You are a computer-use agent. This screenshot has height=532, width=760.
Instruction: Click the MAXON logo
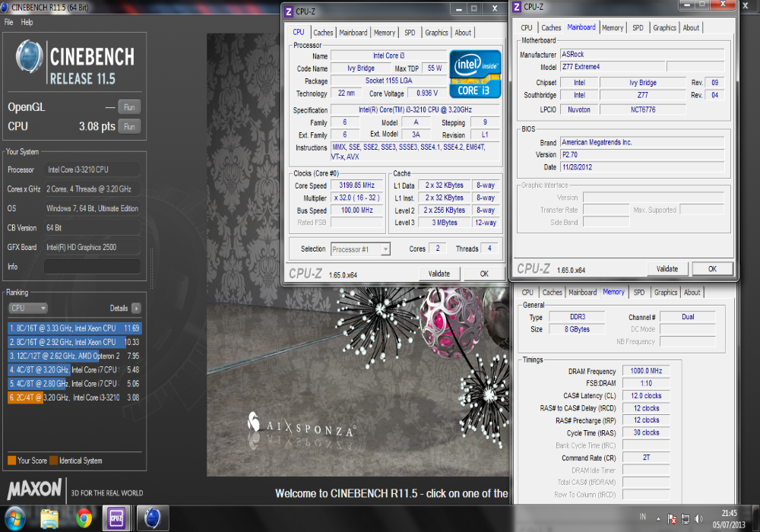pos(34,490)
